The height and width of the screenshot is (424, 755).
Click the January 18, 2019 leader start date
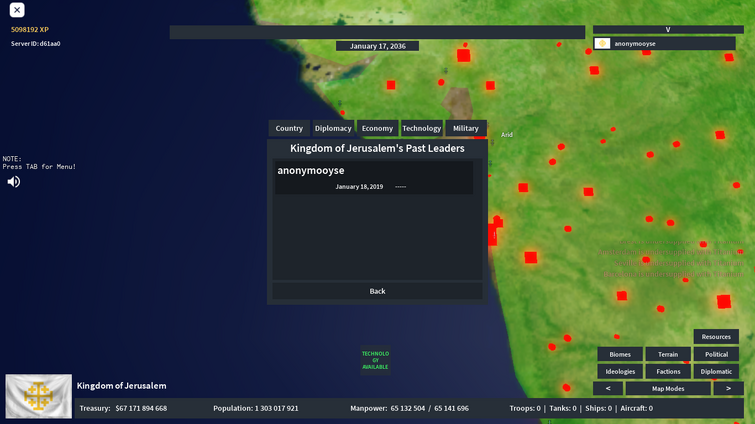pos(359,187)
